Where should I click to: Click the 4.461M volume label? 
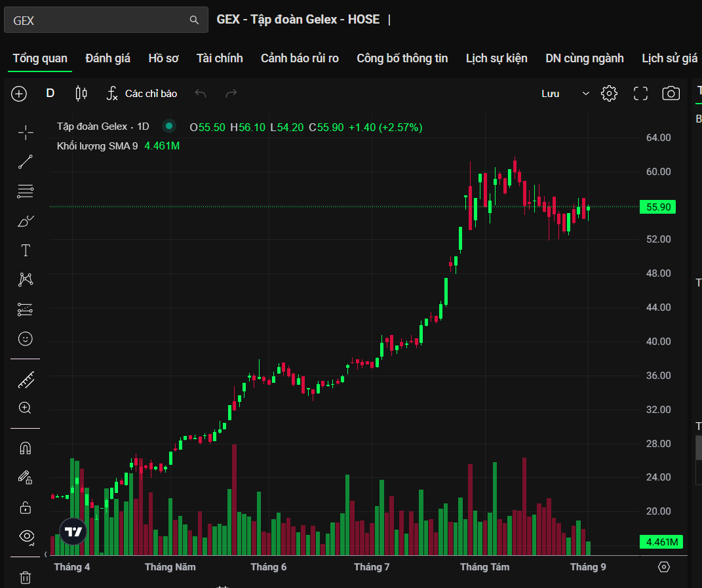[661, 542]
